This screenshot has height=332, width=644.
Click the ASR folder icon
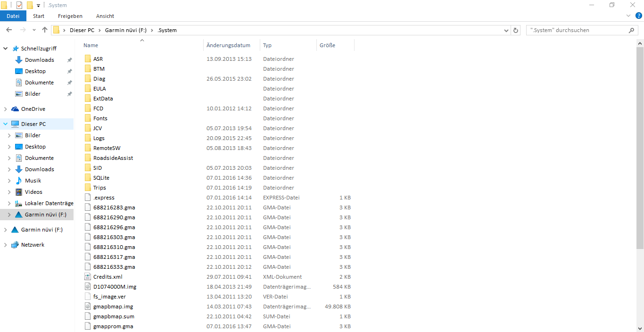88,59
